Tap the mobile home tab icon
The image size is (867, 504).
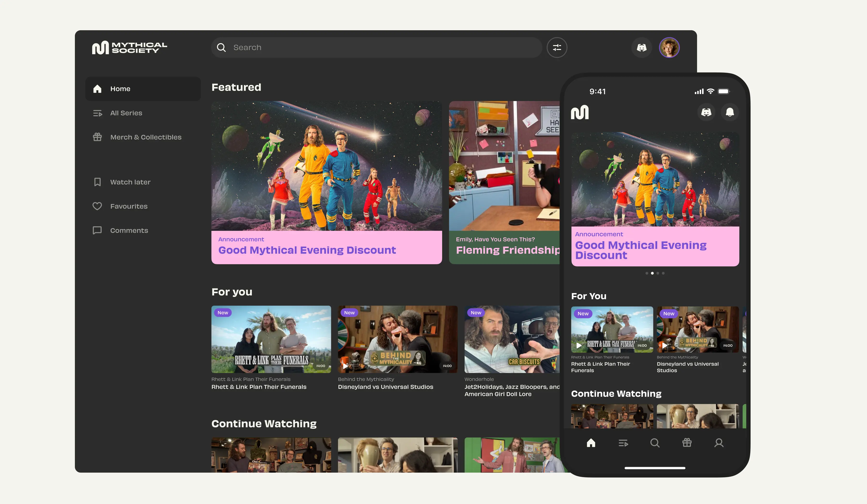click(x=591, y=443)
